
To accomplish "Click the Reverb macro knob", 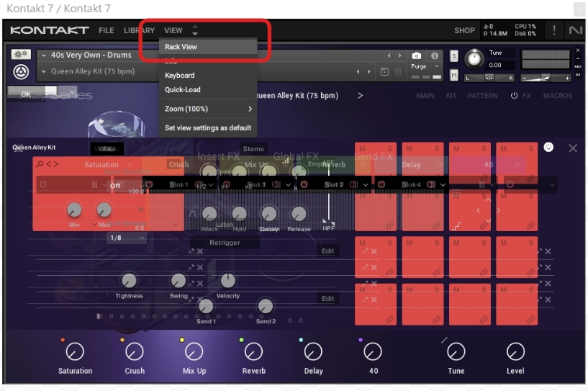I will click(253, 351).
